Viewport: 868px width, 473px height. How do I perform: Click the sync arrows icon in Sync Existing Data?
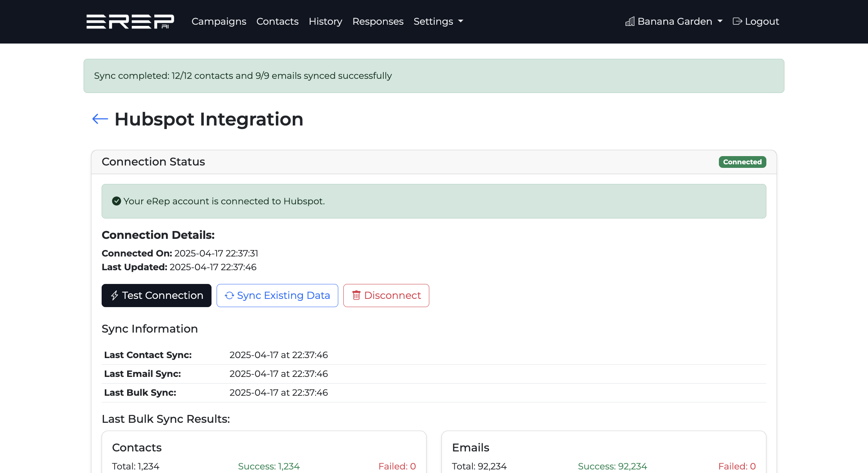tap(230, 295)
